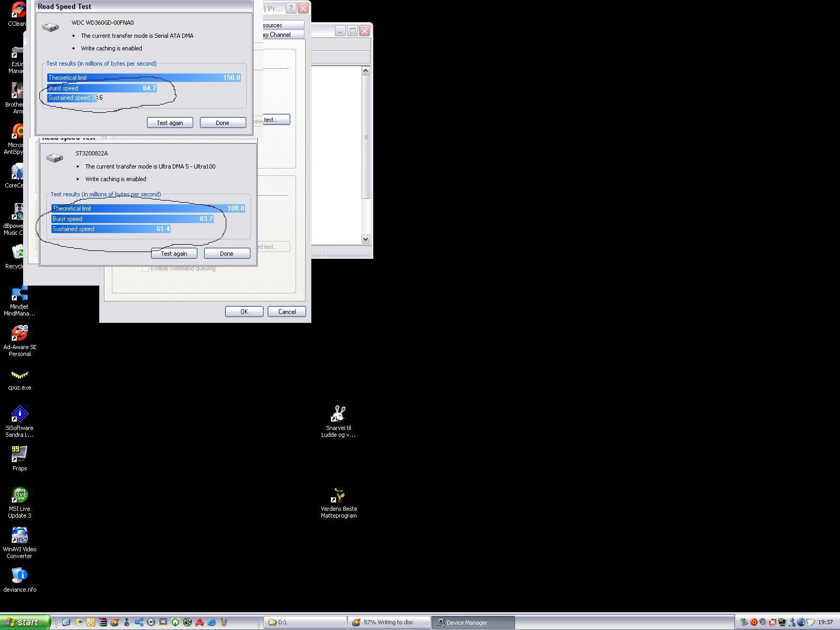The height and width of the screenshot is (630, 840).
Task: Click Test again for WDC WD360GD drive
Action: (170, 122)
